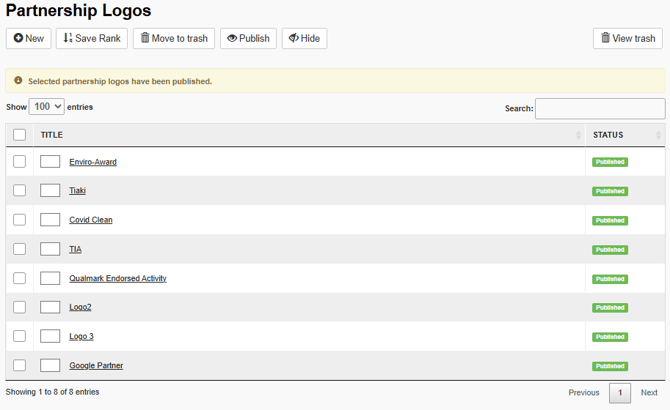670x410 pixels.
Task: Click the Logo2 thumbnail
Action: [50, 307]
